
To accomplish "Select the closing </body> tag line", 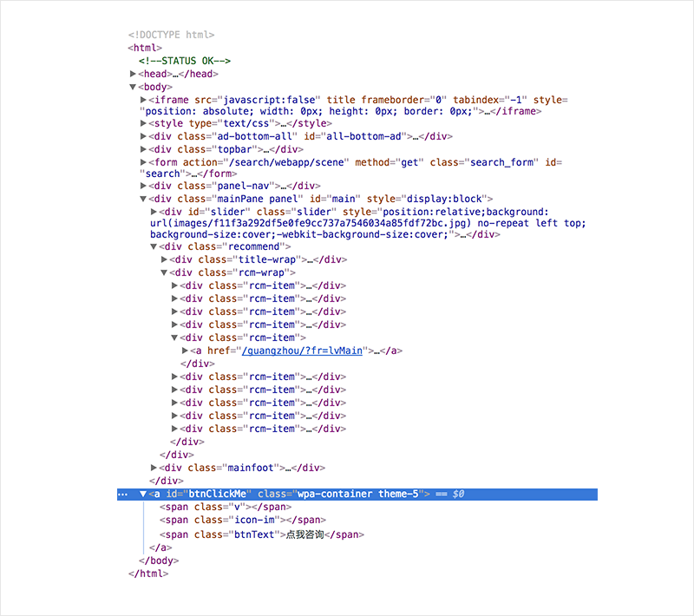I will 159,560.
